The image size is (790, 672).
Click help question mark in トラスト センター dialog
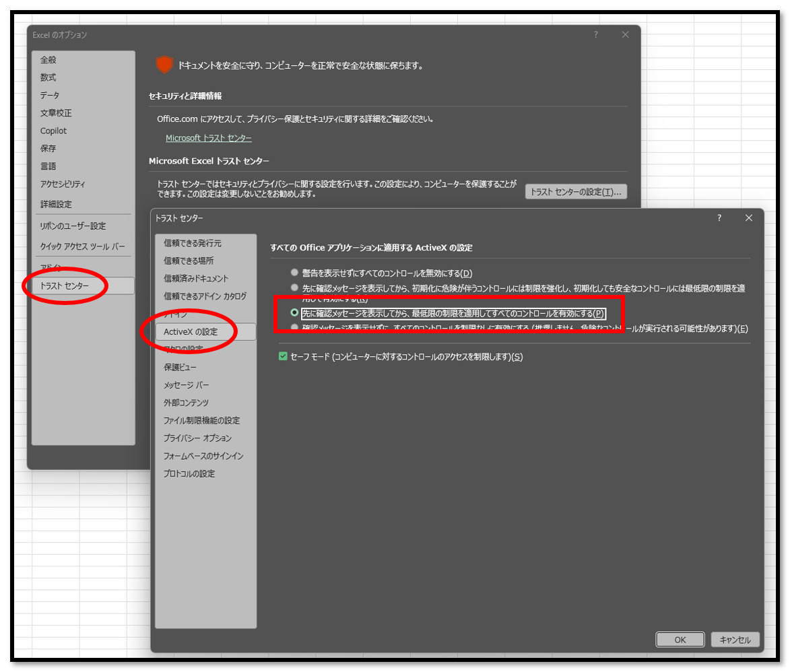tap(719, 217)
